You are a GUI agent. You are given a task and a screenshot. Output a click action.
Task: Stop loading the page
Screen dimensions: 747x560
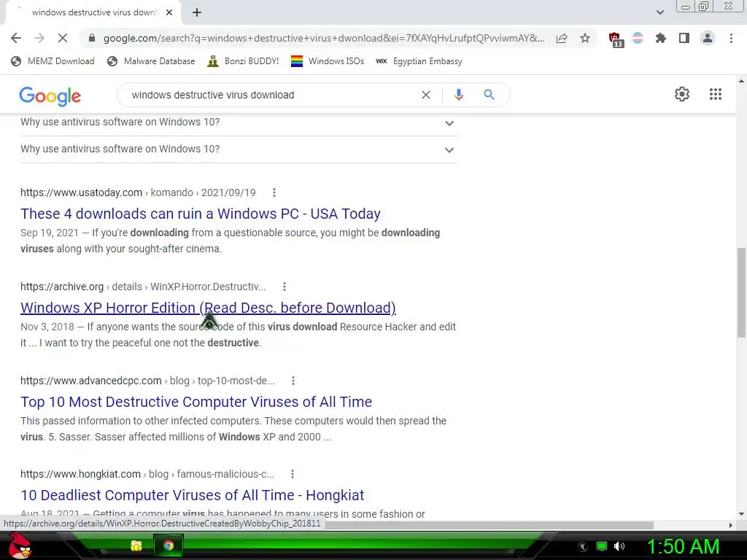click(x=63, y=38)
